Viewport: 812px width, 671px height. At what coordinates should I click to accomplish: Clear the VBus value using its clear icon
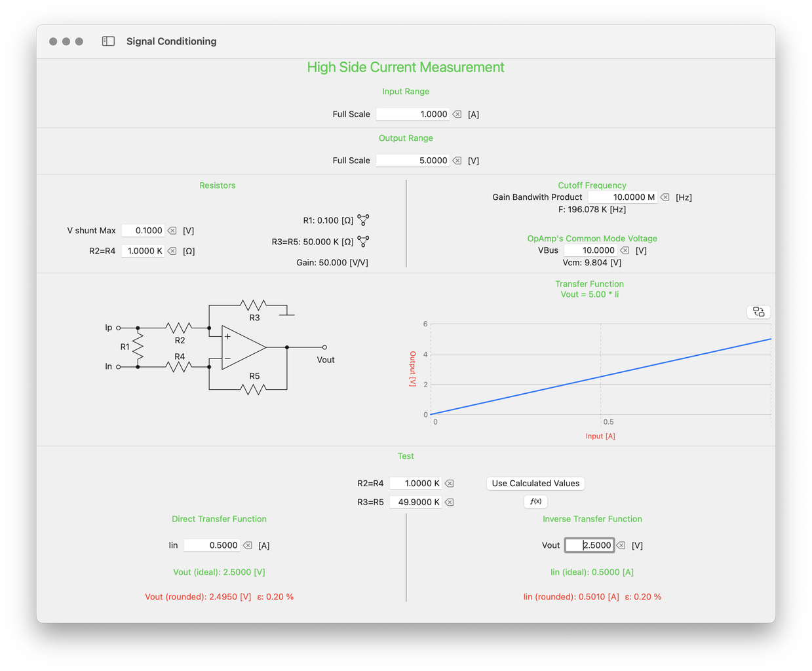click(624, 250)
